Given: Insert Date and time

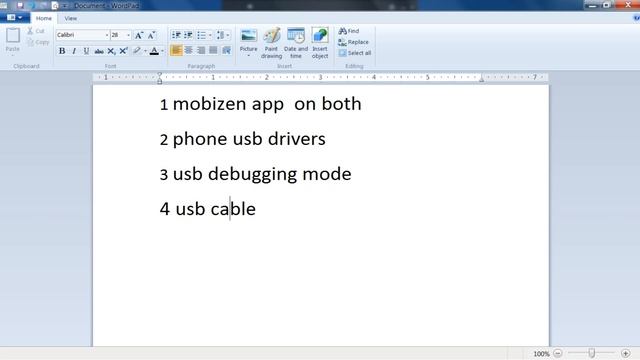Looking at the screenshot, I should click(296, 43).
